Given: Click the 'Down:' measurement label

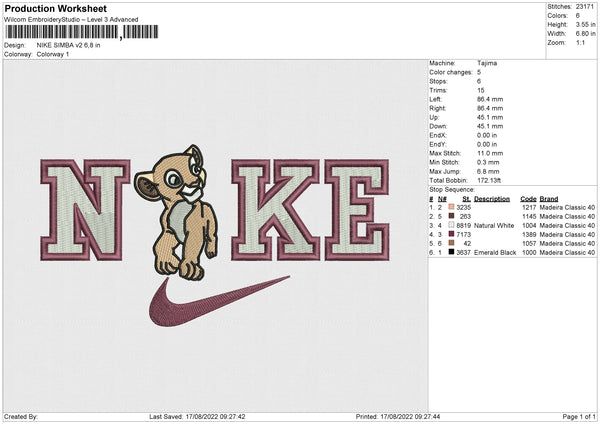Looking at the screenshot, I should [x=438, y=126].
